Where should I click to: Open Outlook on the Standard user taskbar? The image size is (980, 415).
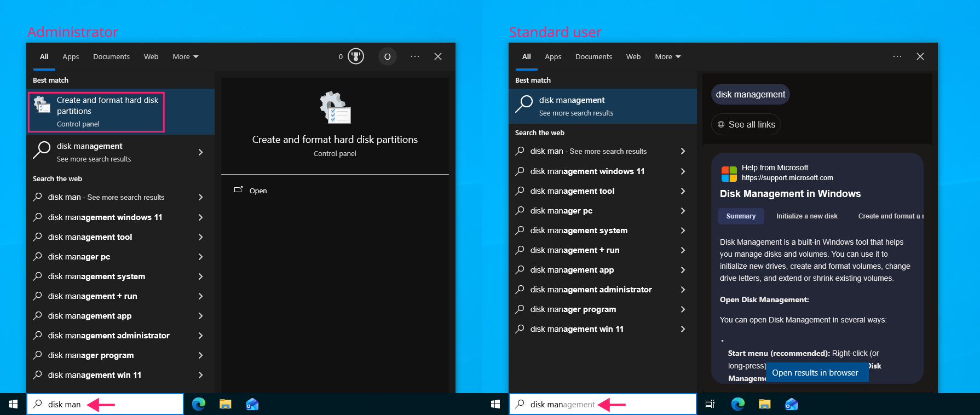pyautogui.click(x=791, y=404)
